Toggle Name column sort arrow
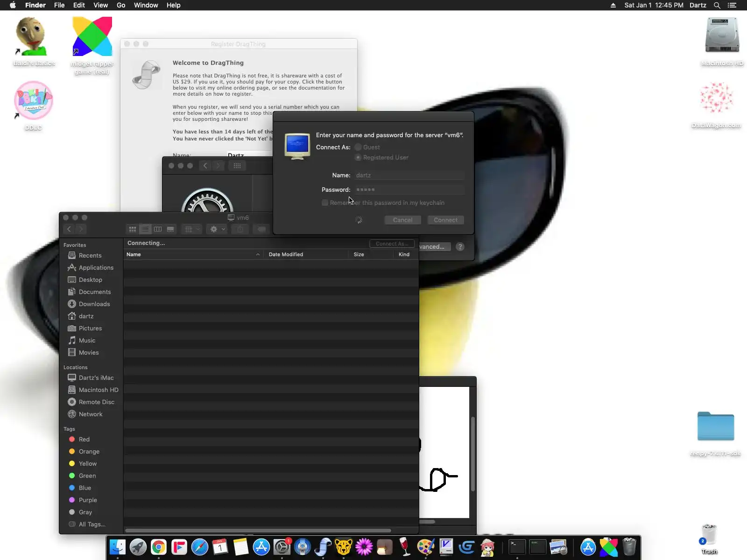The image size is (747, 560). [x=258, y=254]
